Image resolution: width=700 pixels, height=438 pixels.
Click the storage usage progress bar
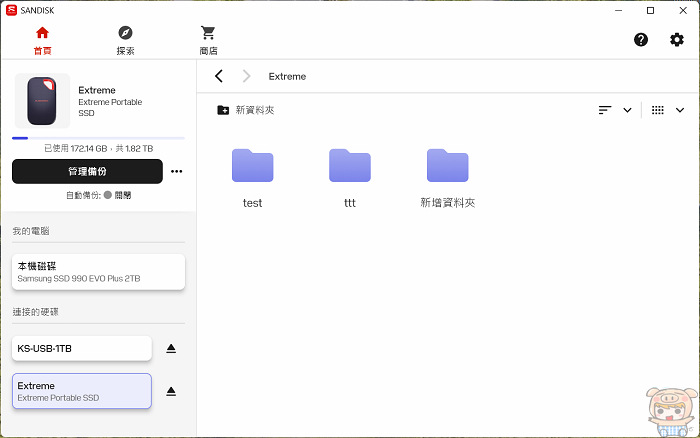coord(98,138)
